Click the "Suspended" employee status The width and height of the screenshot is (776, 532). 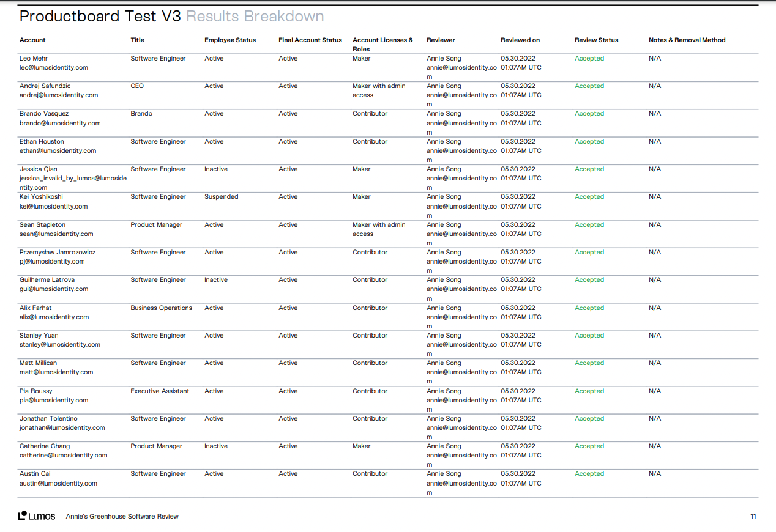click(222, 197)
